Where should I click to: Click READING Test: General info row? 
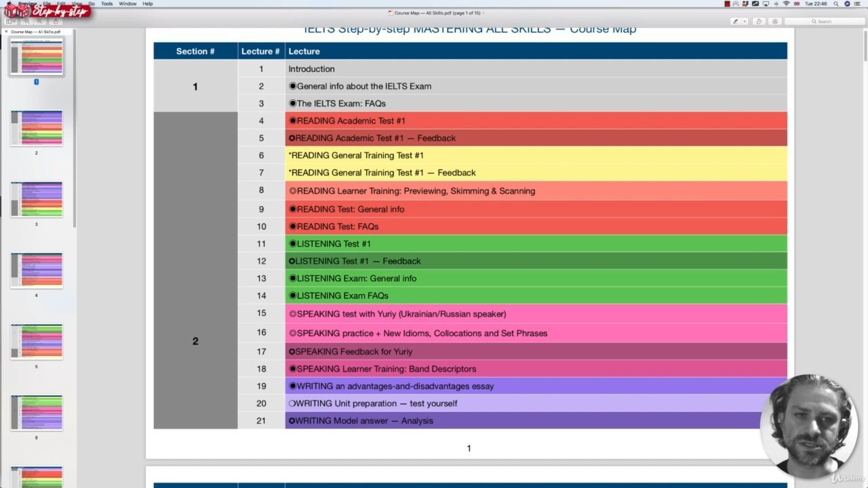point(536,209)
